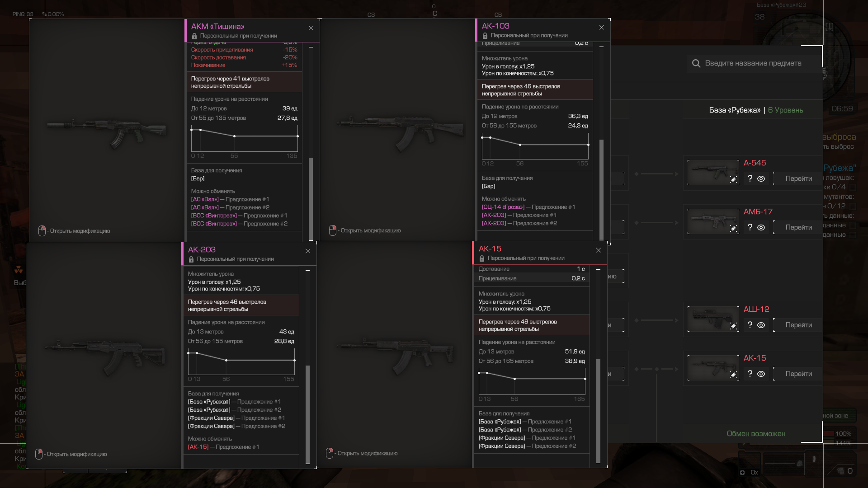Click the red A-545 weapon name
Screen dimensions: 868x488
click(x=755, y=163)
